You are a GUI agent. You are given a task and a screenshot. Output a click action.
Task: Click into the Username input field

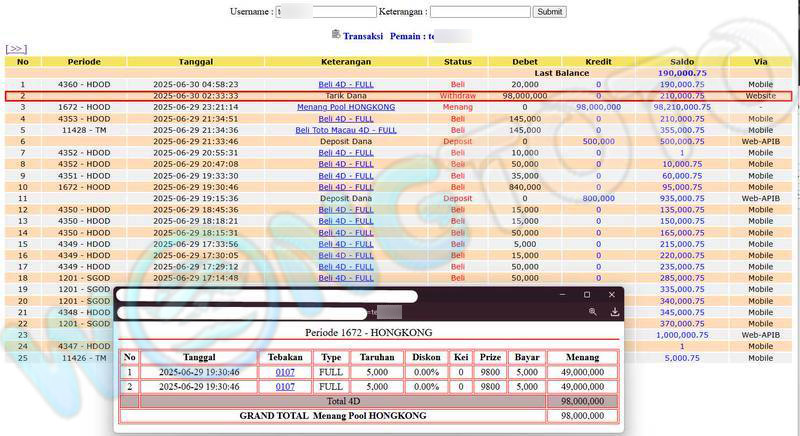tap(326, 12)
